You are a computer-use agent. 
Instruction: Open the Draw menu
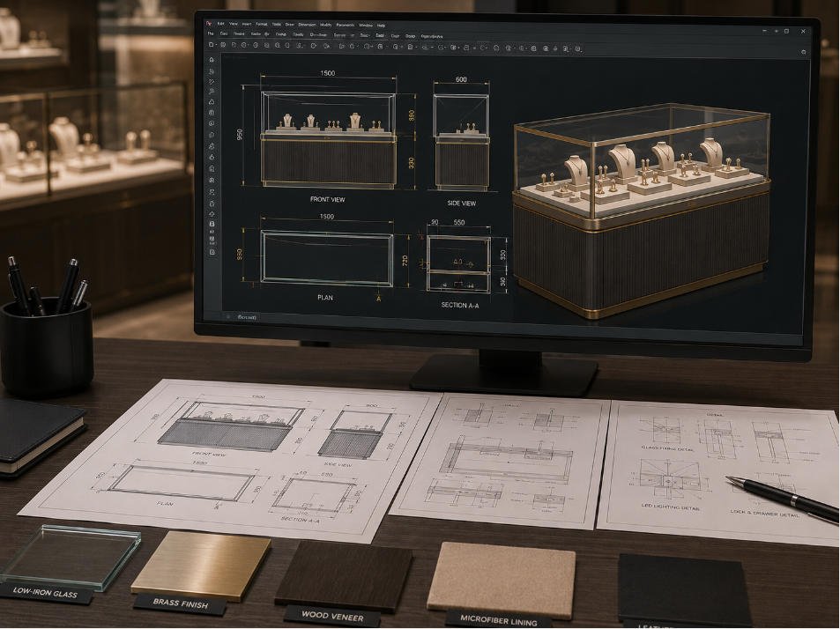tap(290, 25)
